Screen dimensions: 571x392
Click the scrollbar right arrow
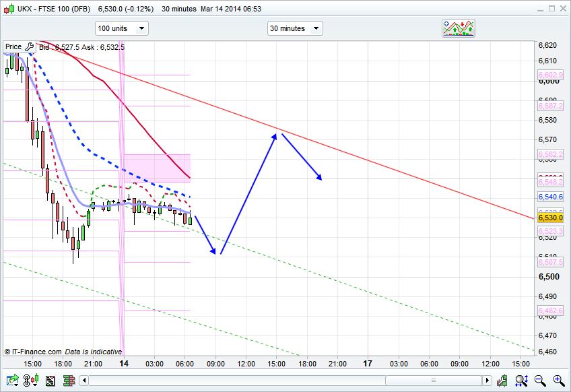488,381
